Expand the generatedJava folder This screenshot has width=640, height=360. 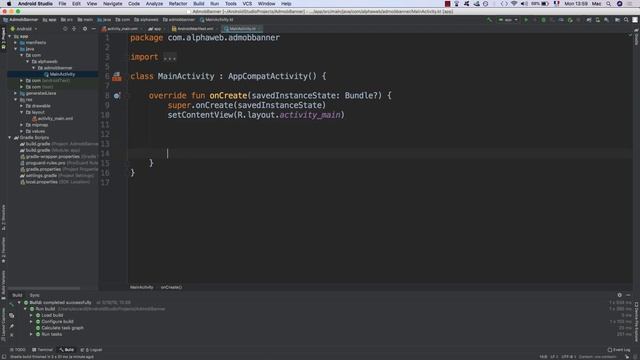pos(16,93)
